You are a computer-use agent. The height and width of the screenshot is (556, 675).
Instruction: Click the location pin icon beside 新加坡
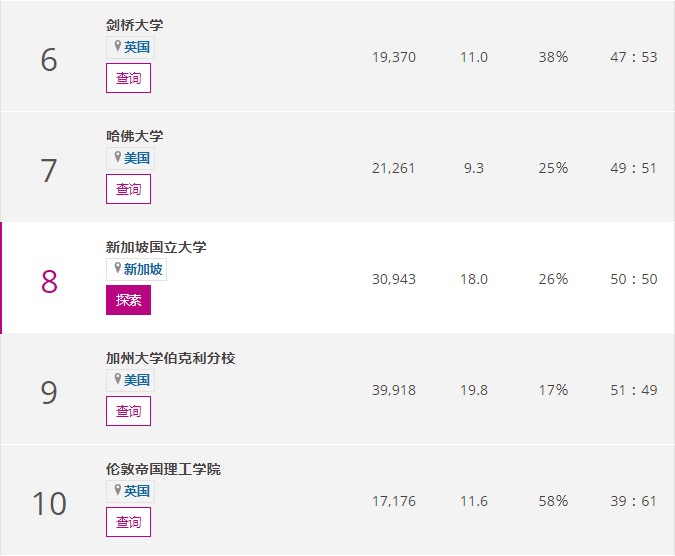[x=117, y=269]
